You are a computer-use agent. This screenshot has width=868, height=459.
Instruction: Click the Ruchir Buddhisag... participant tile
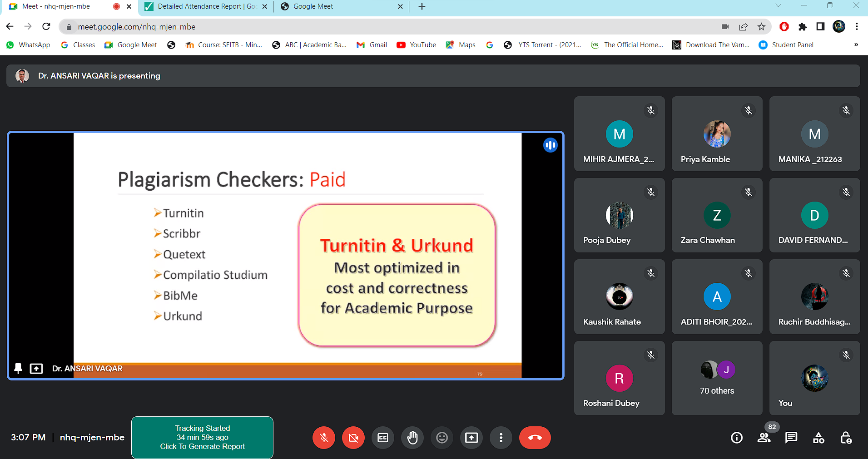tap(815, 297)
